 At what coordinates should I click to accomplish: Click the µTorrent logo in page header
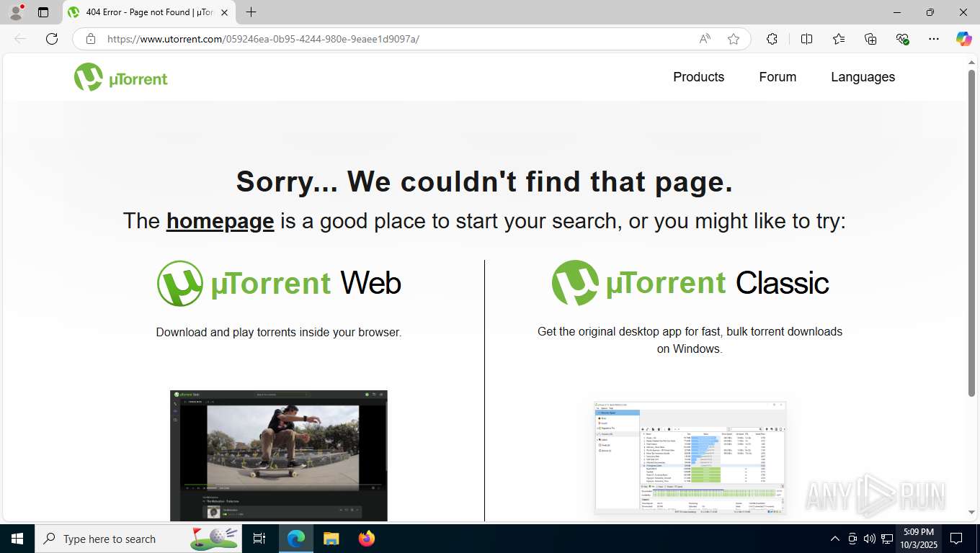120,77
